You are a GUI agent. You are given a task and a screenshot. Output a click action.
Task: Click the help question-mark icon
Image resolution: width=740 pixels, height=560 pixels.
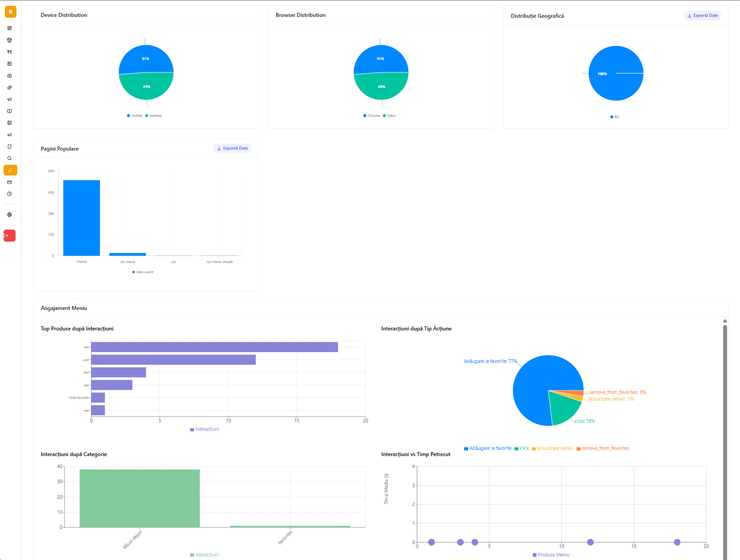9,194
